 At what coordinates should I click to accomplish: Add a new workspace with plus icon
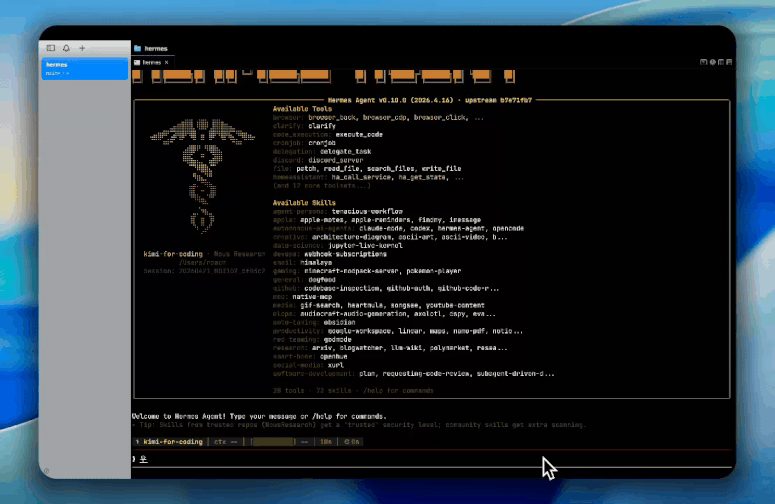tap(82, 48)
